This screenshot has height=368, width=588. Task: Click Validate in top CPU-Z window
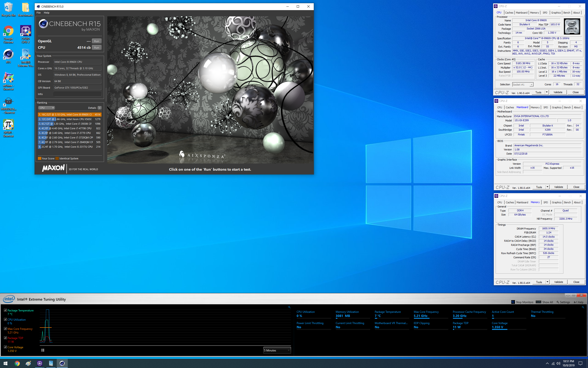tap(558, 92)
